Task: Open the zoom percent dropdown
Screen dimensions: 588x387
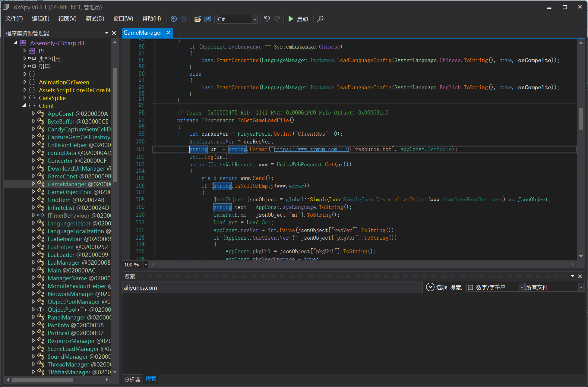Action: click(x=146, y=265)
